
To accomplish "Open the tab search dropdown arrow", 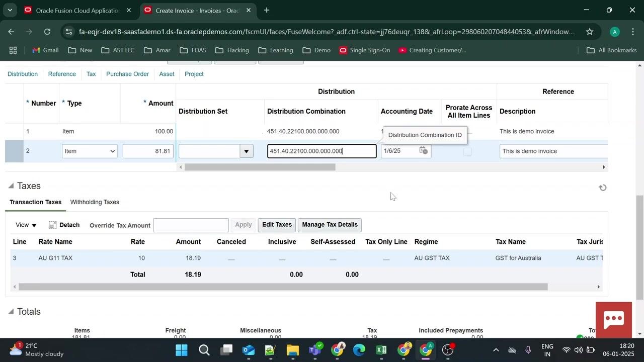I will [10, 10].
